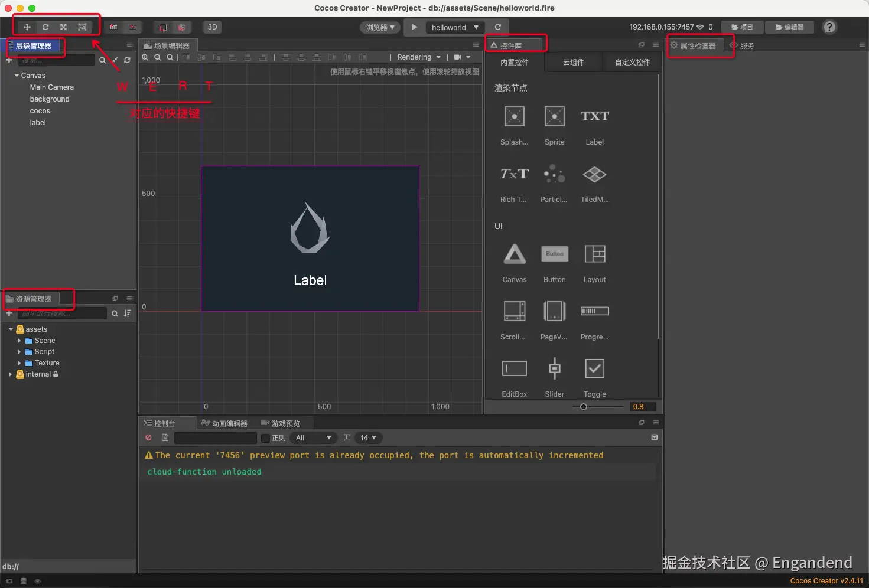
Task: Refresh the preview device with reload icon
Action: click(x=498, y=27)
